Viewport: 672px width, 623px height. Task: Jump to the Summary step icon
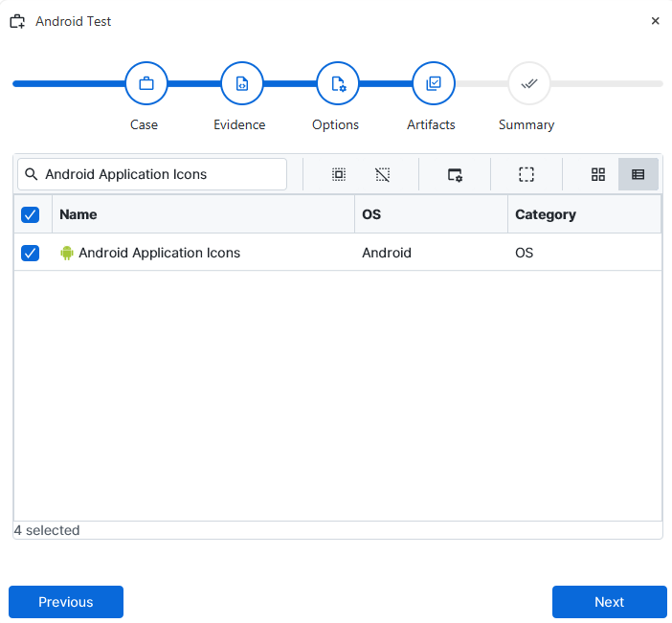click(x=528, y=84)
